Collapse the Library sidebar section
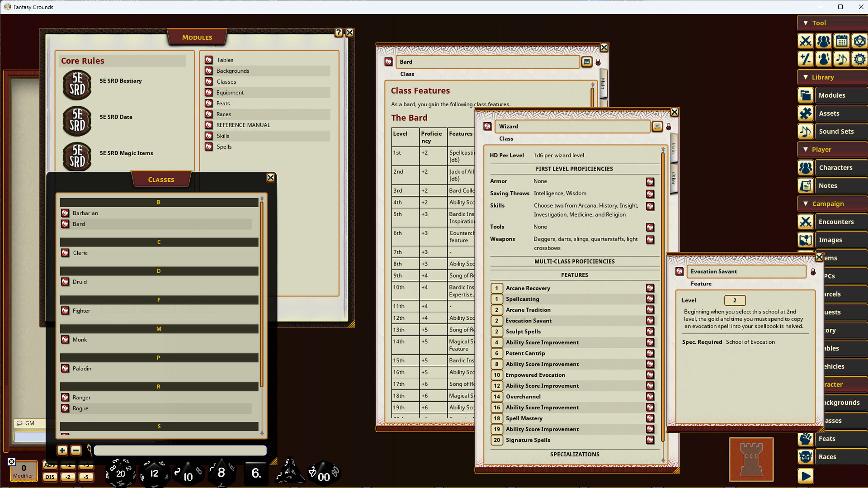Image resolution: width=868 pixels, height=488 pixels. pyautogui.click(x=806, y=77)
